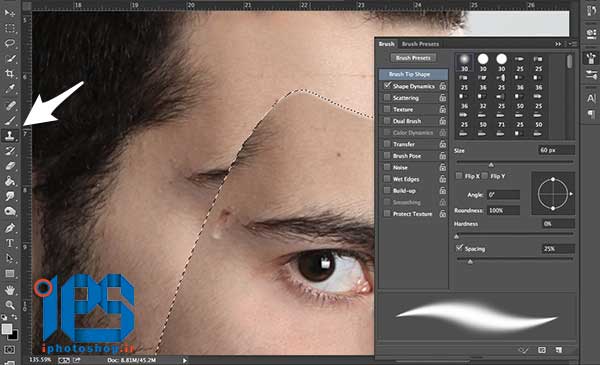Click the Brush Presets button
Image resolution: width=600 pixels, height=365 pixels.
413,58
